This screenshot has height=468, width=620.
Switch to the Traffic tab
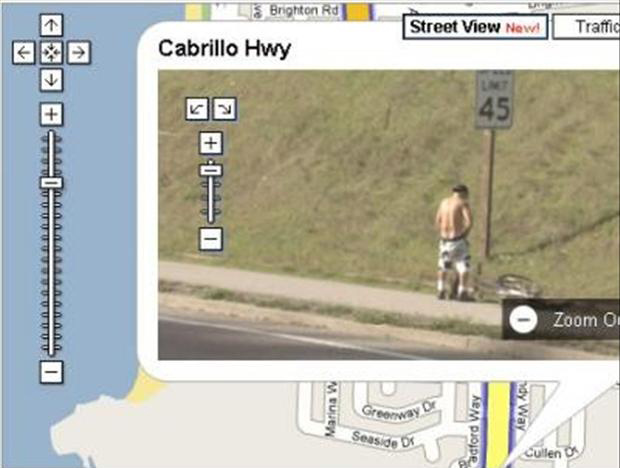click(586, 27)
